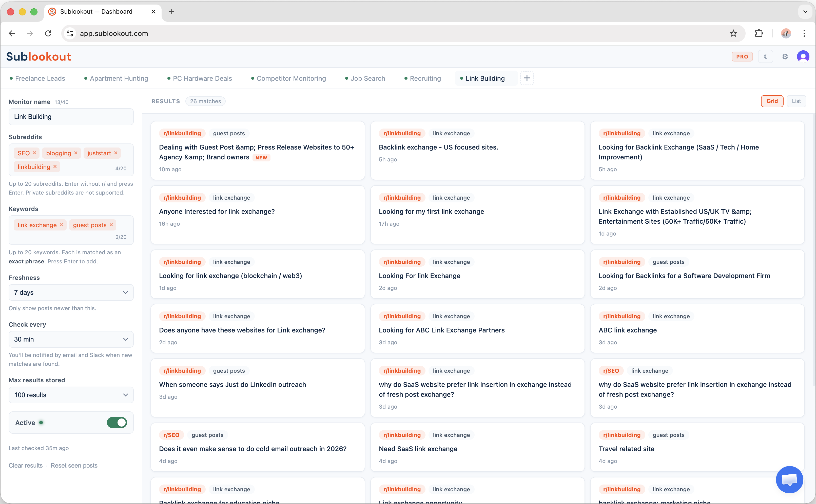Screen dimensions: 816x504
Task: View site information icon in address bar
Action: (x=70, y=33)
